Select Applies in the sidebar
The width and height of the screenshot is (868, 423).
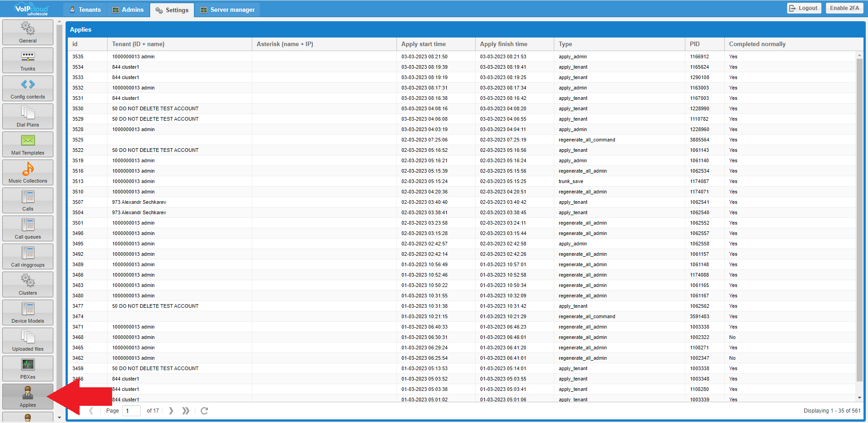click(x=28, y=396)
